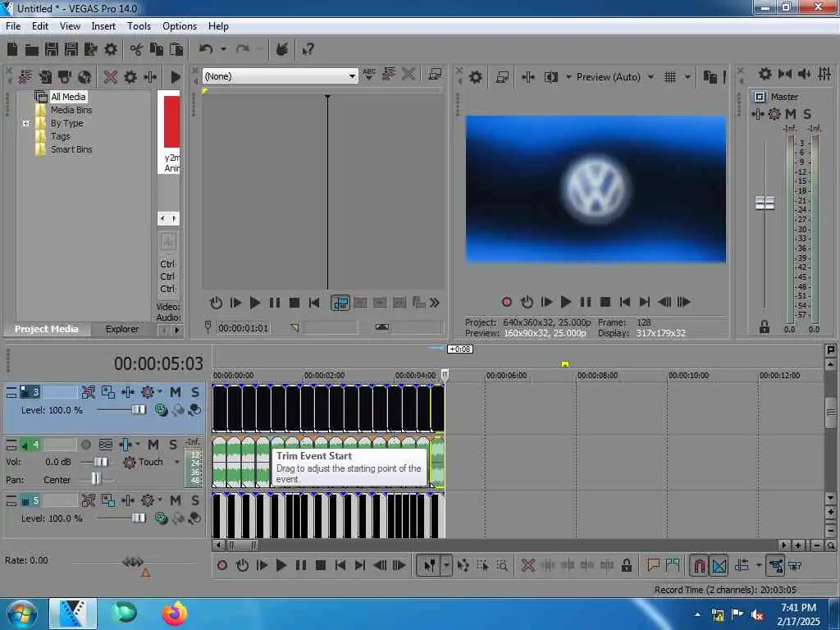840x630 pixels.
Task: Open the Insert menu
Action: coord(103,25)
